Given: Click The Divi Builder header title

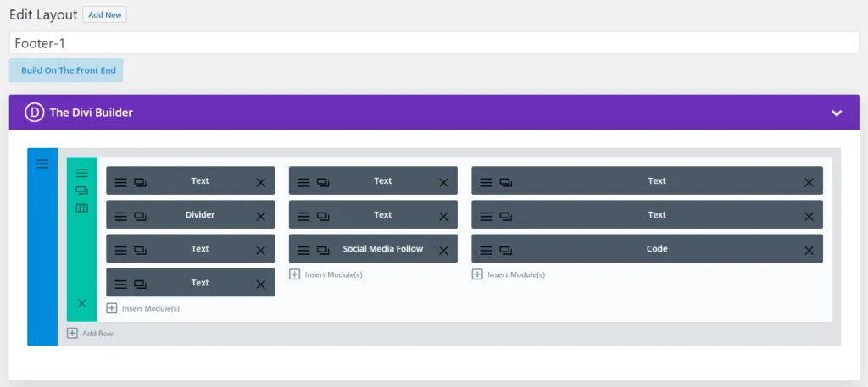Looking at the screenshot, I should (x=92, y=113).
